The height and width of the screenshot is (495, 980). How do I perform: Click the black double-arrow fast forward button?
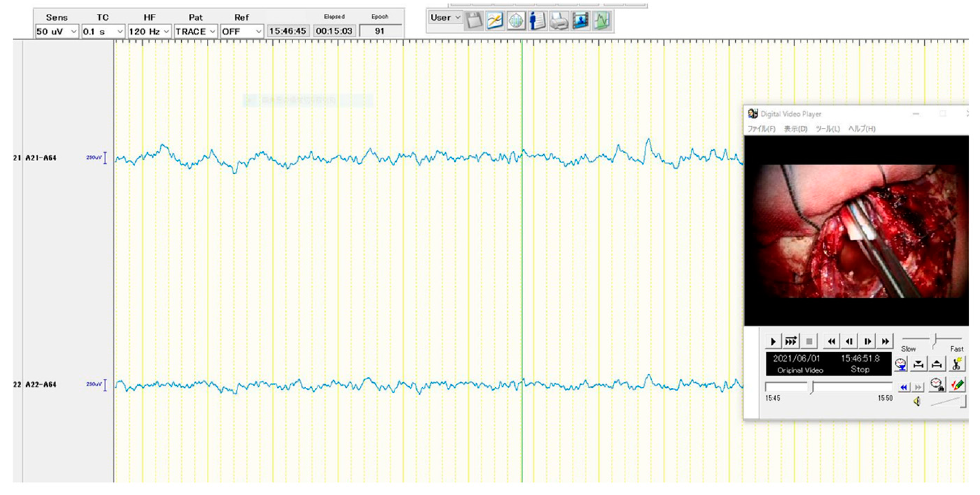click(885, 341)
